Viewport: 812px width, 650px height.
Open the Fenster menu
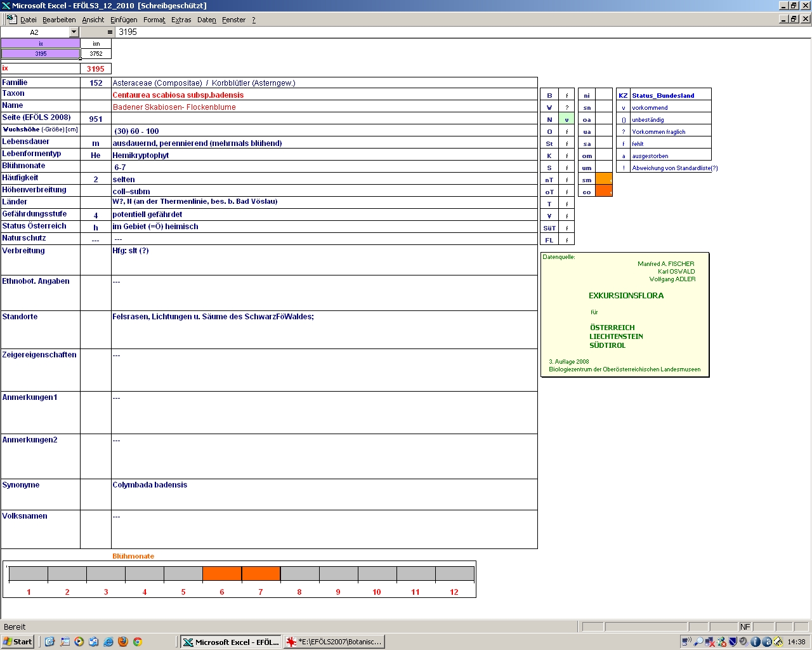point(233,20)
